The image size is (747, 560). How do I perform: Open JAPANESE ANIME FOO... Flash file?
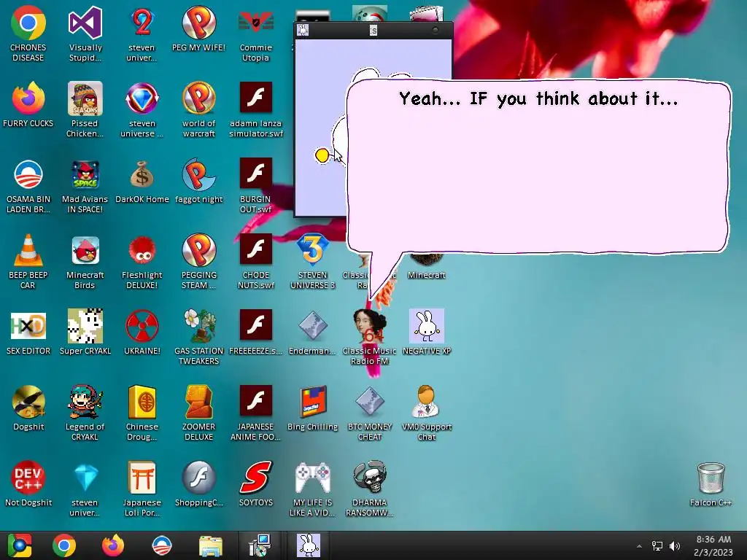[x=255, y=413]
